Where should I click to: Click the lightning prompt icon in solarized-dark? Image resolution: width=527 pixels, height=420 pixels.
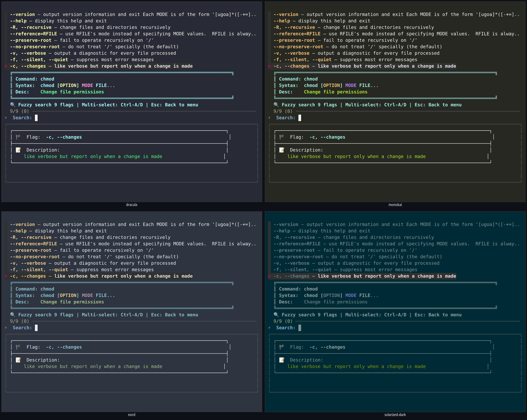pyautogui.click(x=269, y=328)
